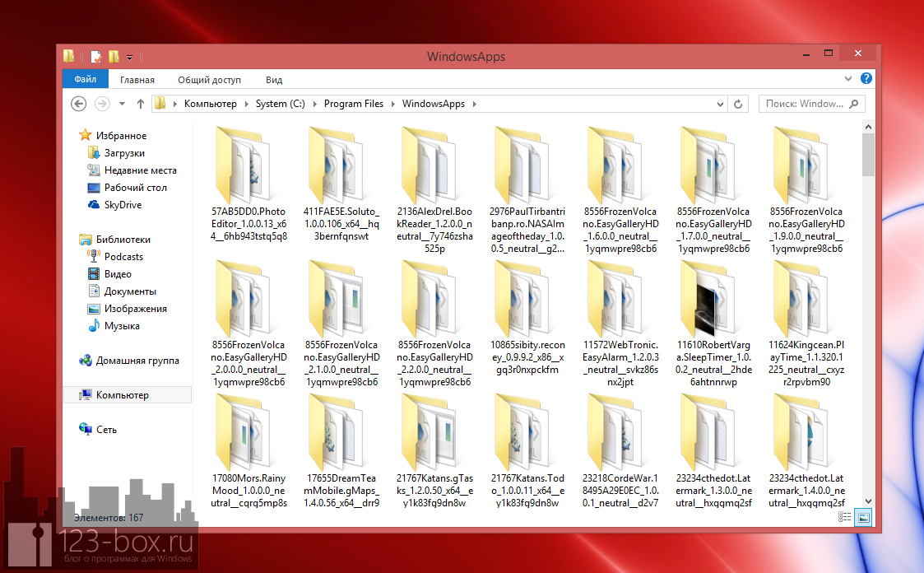Screen dimensions: 924x573
Task: Go to Program Files in the breadcrumb
Action: [x=353, y=104]
